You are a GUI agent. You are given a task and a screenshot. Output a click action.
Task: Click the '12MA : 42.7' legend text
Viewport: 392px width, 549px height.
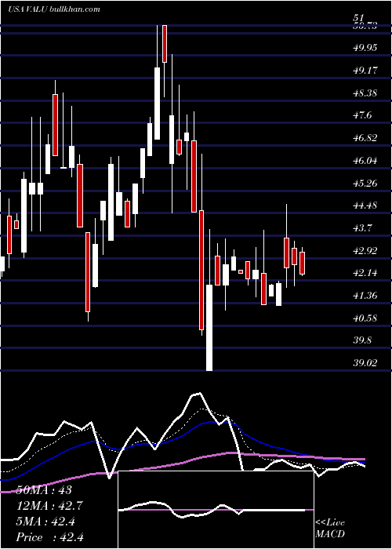pos(49,506)
